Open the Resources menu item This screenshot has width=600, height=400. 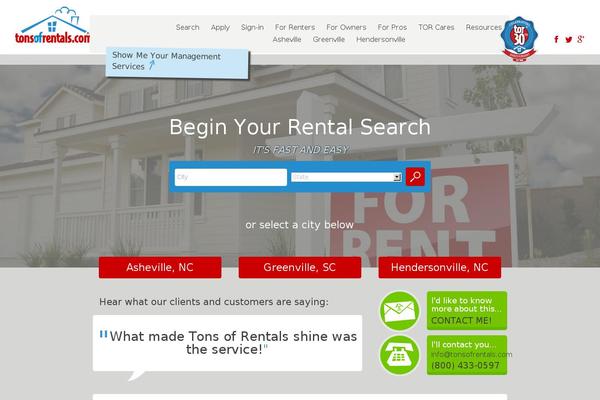484,27
